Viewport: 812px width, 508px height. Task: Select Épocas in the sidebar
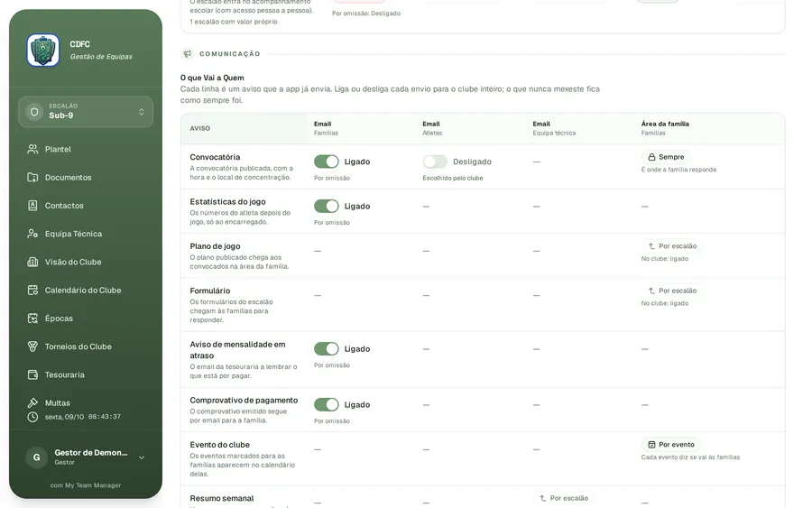(x=86, y=319)
